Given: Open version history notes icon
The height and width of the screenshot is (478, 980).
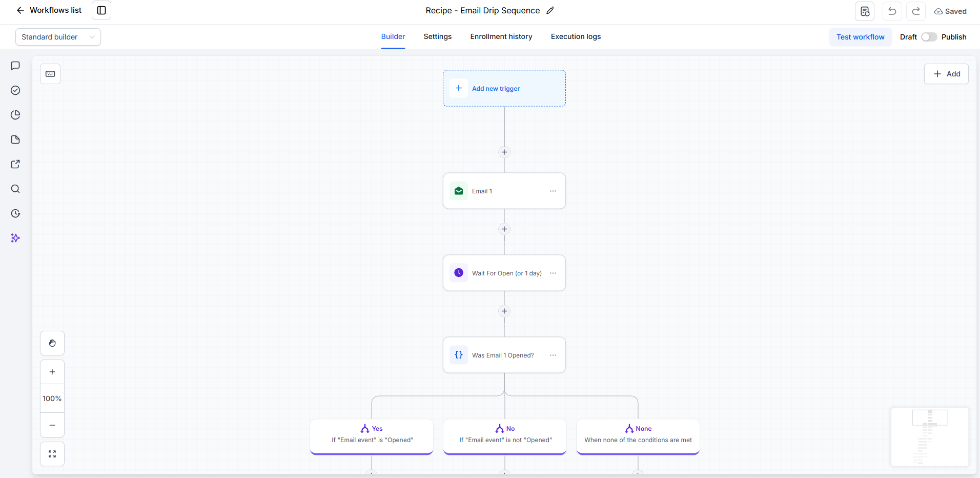Looking at the screenshot, I should tap(865, 11).
